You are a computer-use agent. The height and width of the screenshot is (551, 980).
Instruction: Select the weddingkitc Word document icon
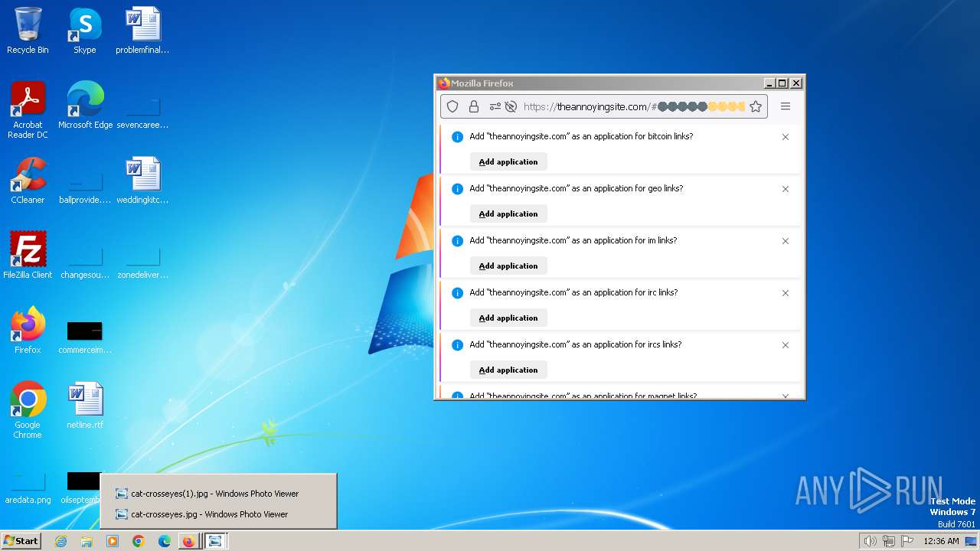coord(142,181)
